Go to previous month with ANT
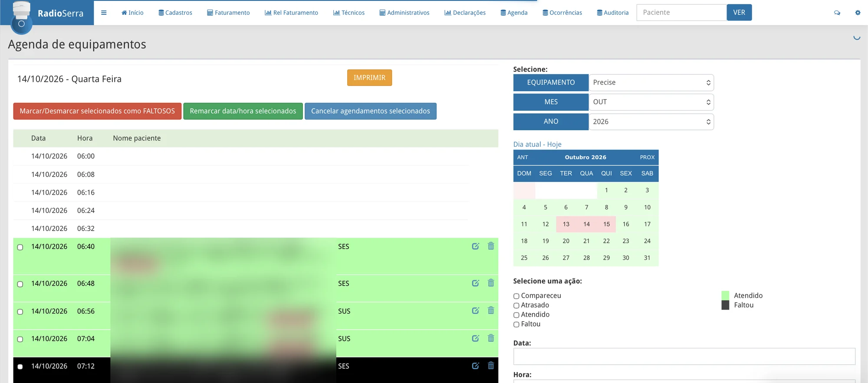The height and width of the screenshot is (383, 868). pyautogui.click(x=523, y=157)
